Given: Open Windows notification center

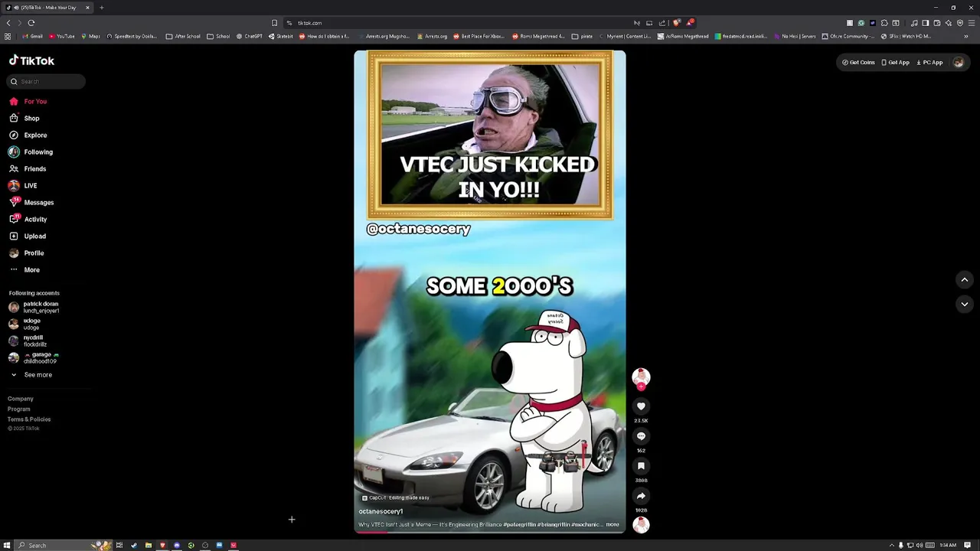Looking at the screenshot, I should [x=969, y=545].
